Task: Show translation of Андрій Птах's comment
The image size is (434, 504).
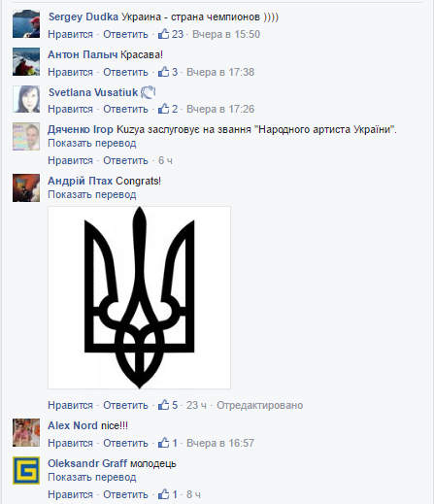Action: point(92,194)
